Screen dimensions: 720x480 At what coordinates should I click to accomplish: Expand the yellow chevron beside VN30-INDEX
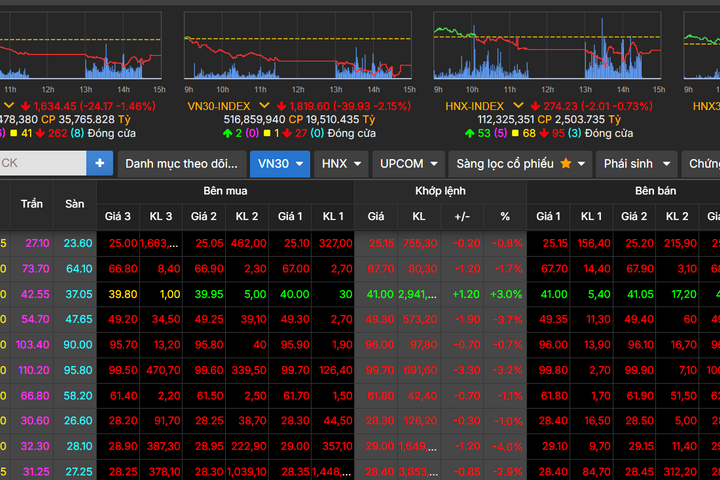click(x=265, y=105)
